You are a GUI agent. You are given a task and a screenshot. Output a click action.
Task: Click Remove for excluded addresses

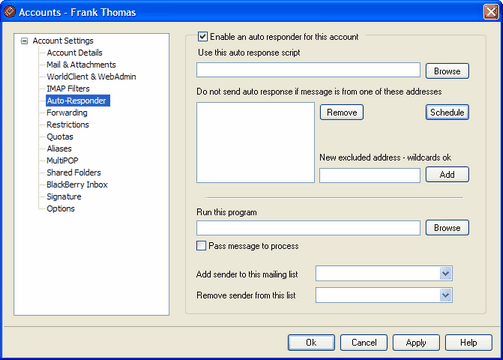tap(342, 112)
